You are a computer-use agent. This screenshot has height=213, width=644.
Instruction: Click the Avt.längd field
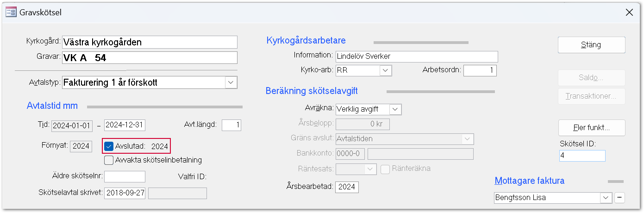pos(231,125)
